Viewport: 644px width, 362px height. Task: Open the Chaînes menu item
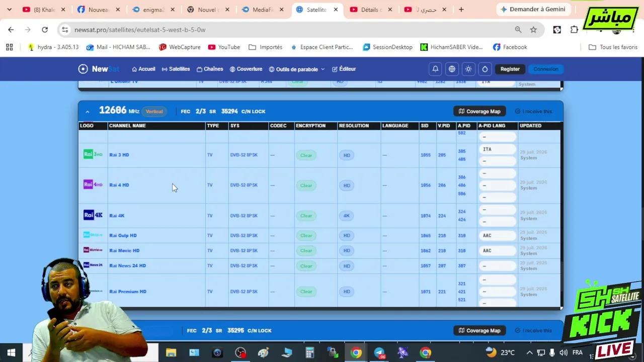[210, 69]
